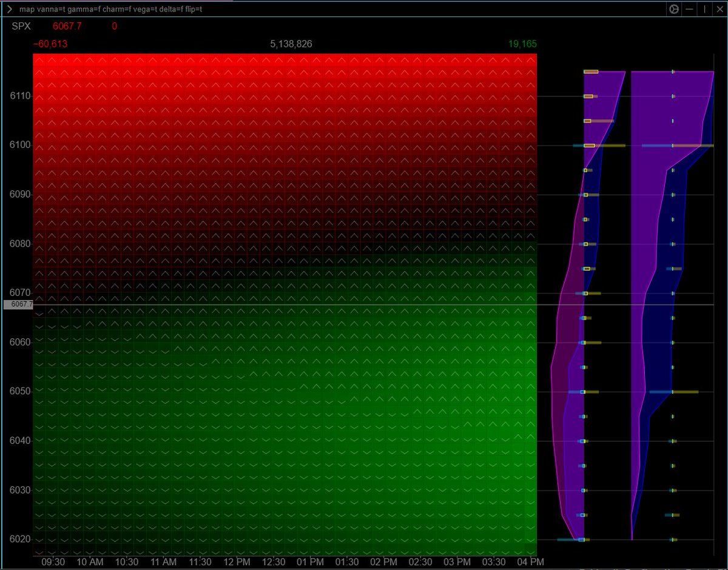The image size is (728, 570).
Task: Click the 10:30 time axis label
Action: pos(126,562)
